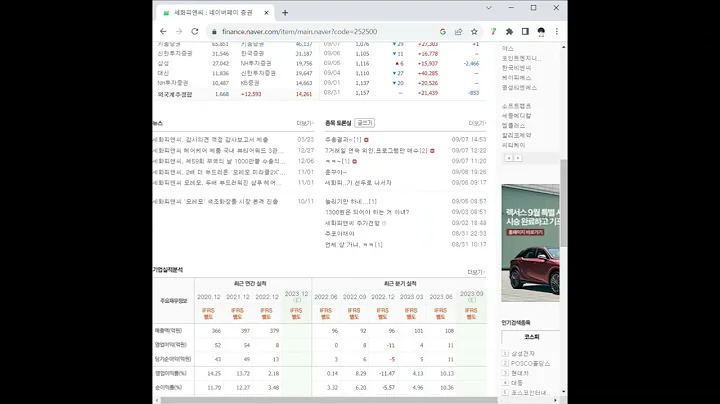View site information via the padlock icon
The image size is (720, 404).
[x=214, y=32]
